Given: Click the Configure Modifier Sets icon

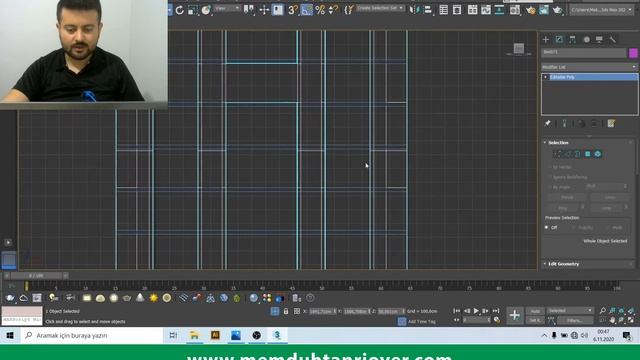Looking at the screenshot, I should 611,123.
